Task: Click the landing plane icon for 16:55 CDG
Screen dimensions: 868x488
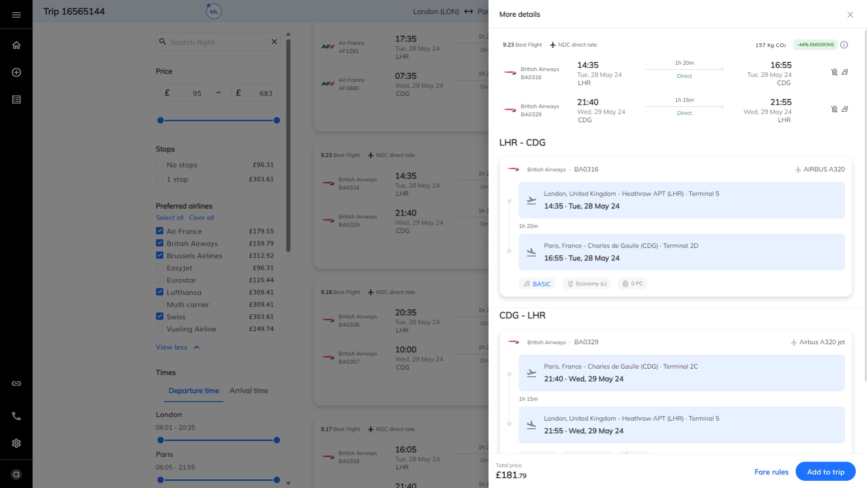Action: [532, 252]
